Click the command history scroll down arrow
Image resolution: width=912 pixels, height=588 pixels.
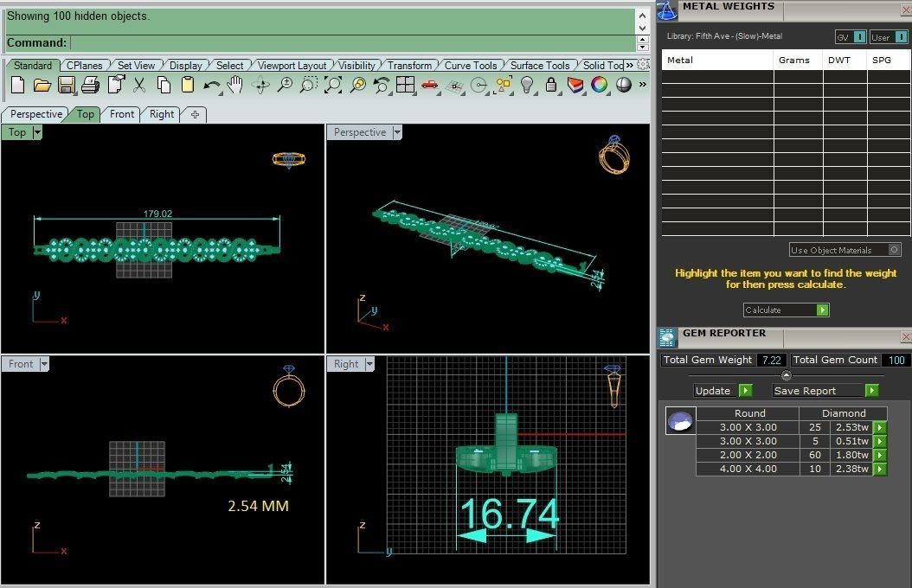point(642,28)
